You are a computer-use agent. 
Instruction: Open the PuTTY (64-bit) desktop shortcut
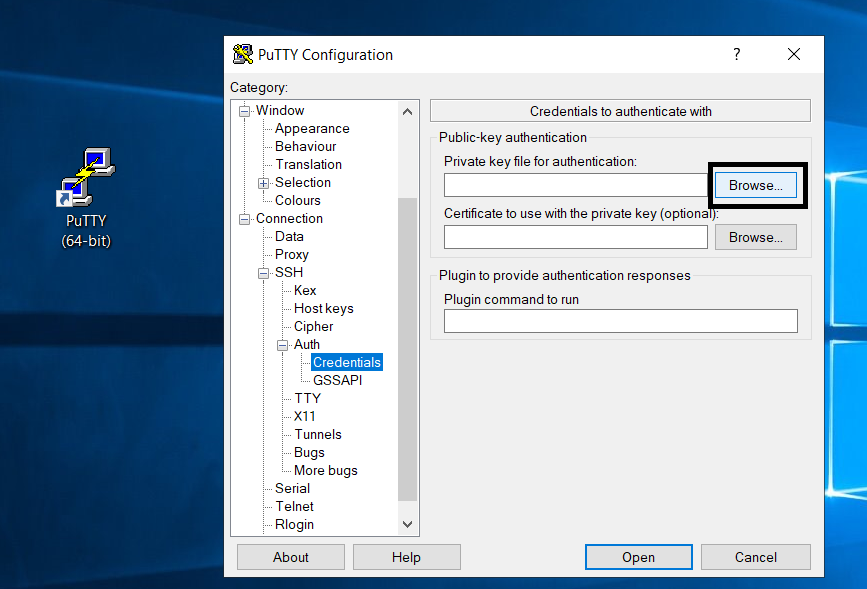click(x=86, y=197)
